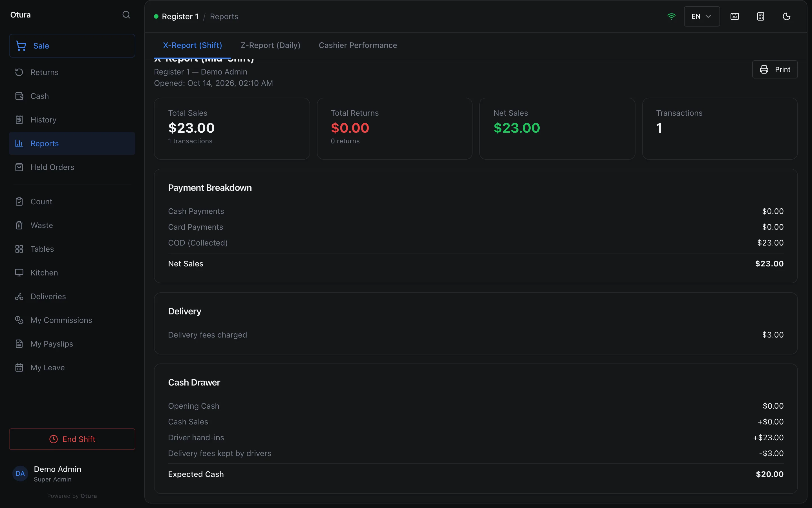Open the Kitchen display page
This screenshot has height=508, width=812.
[x=72, y=272]
